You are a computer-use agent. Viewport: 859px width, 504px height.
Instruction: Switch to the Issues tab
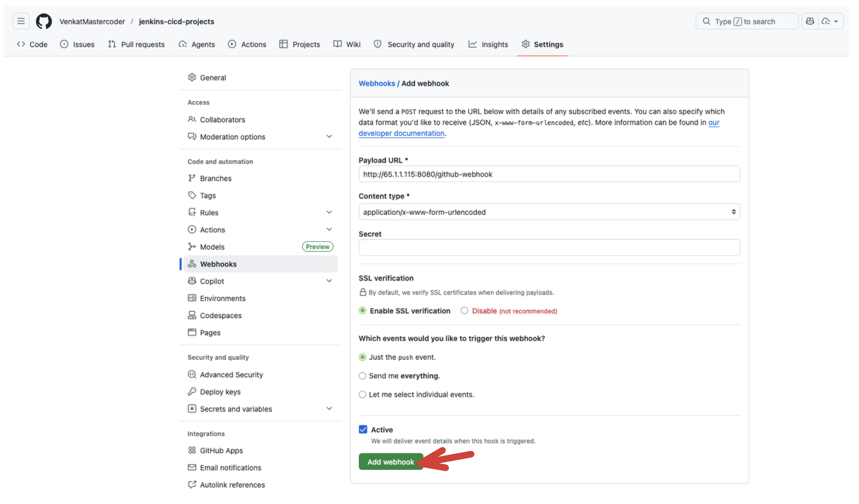pos(77,44)
